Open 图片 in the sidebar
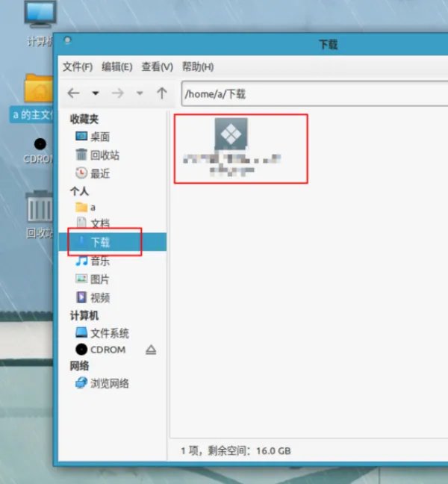The width and height of the screenshot is (448, 484). click(113, 279)
